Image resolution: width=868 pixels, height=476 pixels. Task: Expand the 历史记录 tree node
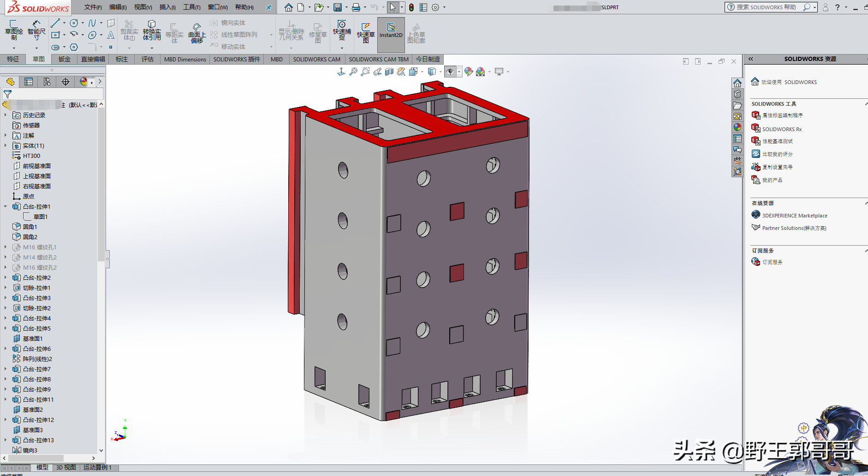tap(6, 115)
